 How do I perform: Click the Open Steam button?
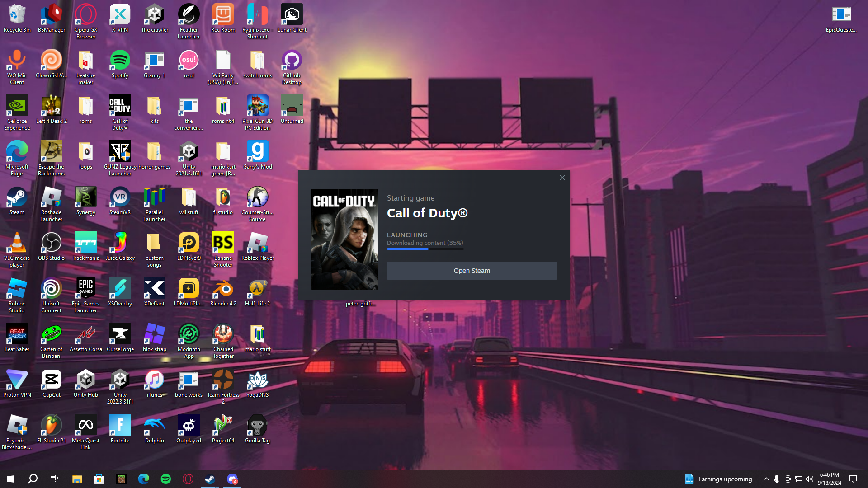coord(472,271)
